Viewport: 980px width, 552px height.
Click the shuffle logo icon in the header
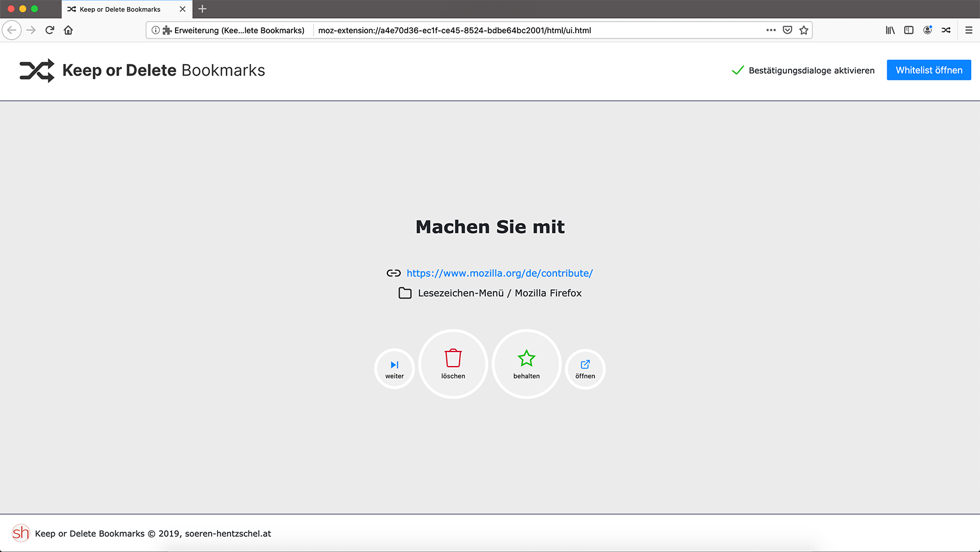pos(37,71)
